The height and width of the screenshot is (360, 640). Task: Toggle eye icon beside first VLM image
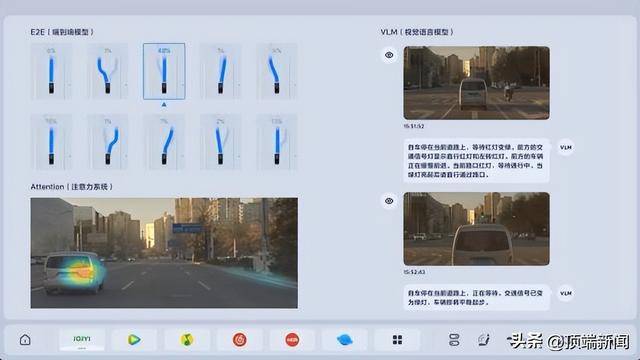pos(389,55)
